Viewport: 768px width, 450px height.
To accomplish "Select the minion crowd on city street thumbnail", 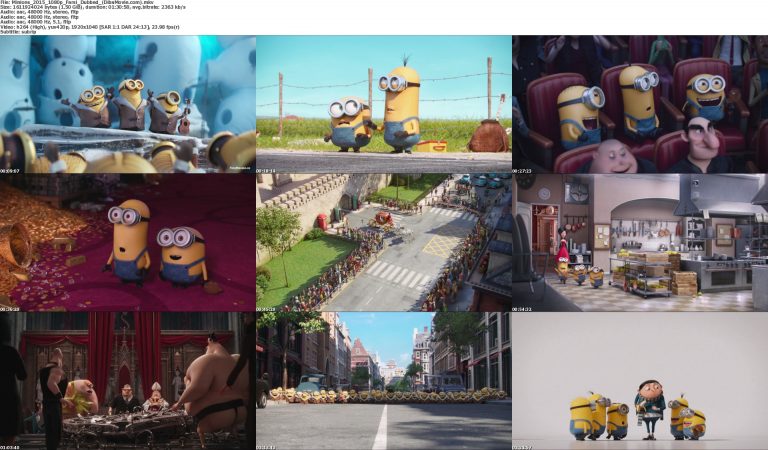I will [384, 381].
